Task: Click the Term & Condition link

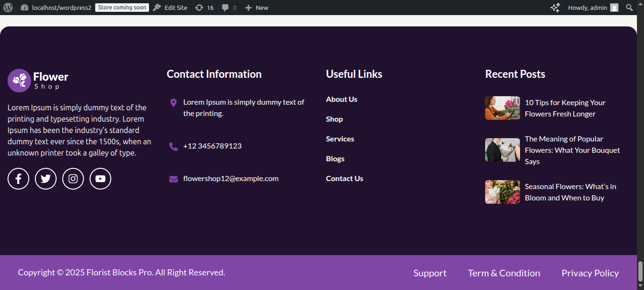Action: [x=504, y=273]
